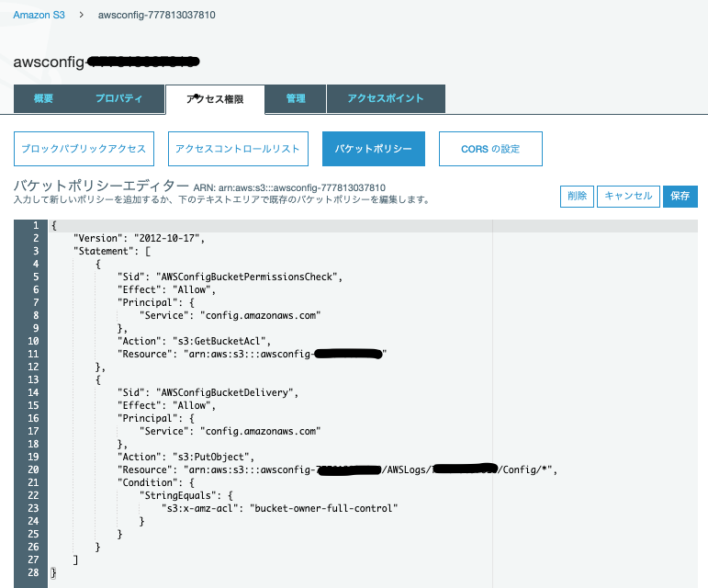The width and height of the screenshot is (708, 588).
Task: Click line number 20 in the gutter
Action: [33, 469]
